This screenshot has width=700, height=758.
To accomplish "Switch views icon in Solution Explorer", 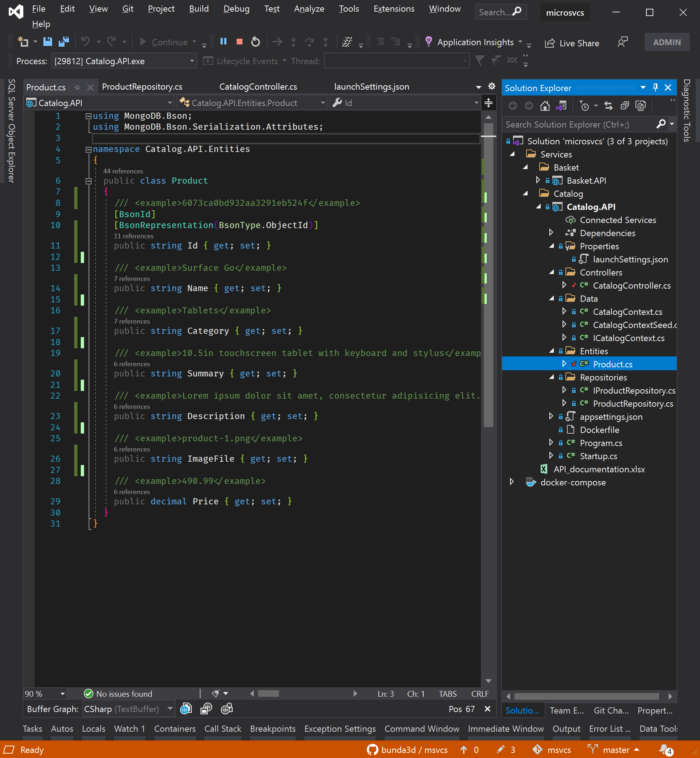I will 561,106.
